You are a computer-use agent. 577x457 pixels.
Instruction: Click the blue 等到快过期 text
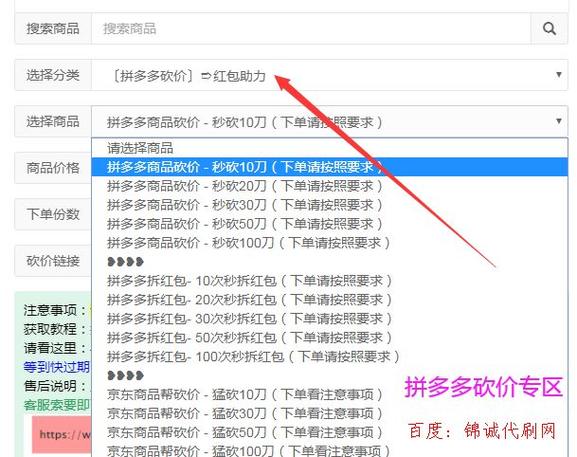pyautogui.click(x=57, y=367)
